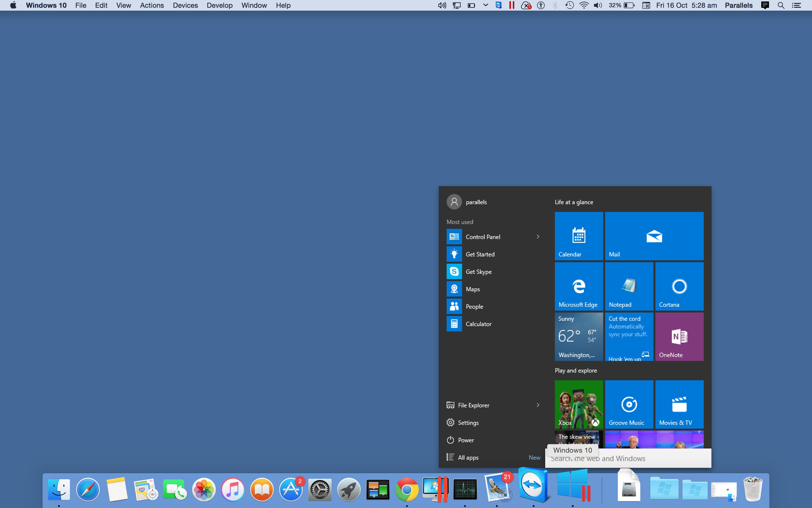Open the Notepad tile

pos(629,286)
